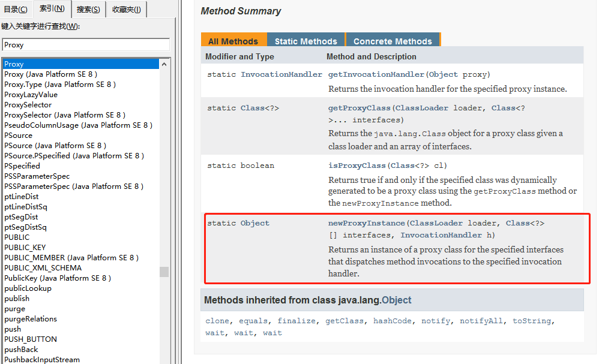Select the All Methods tab

click(x=233, y=41)
